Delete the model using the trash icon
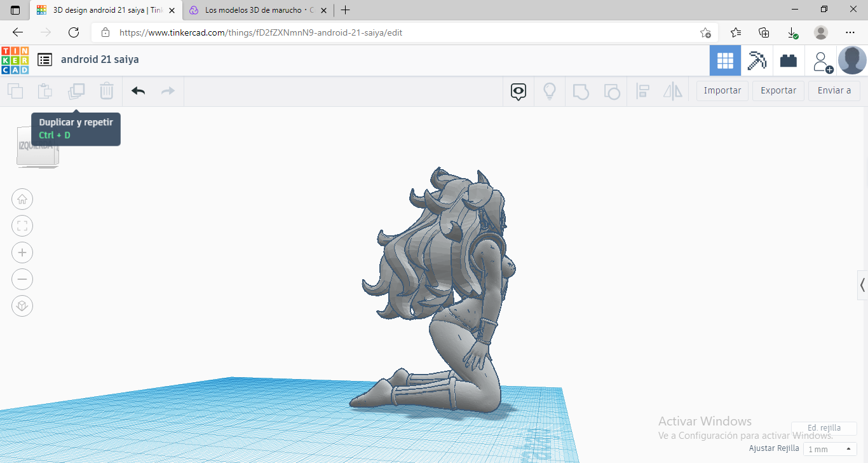868x463 pixels. 106,91
